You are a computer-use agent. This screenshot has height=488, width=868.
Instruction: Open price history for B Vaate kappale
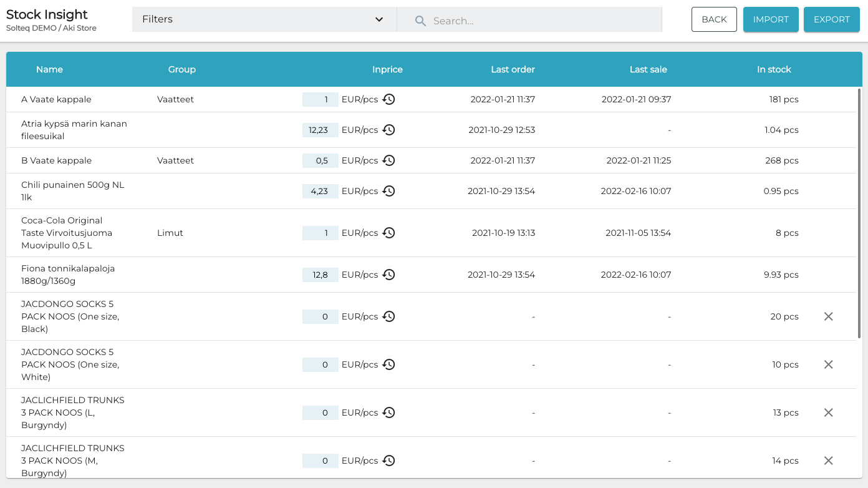388,160
